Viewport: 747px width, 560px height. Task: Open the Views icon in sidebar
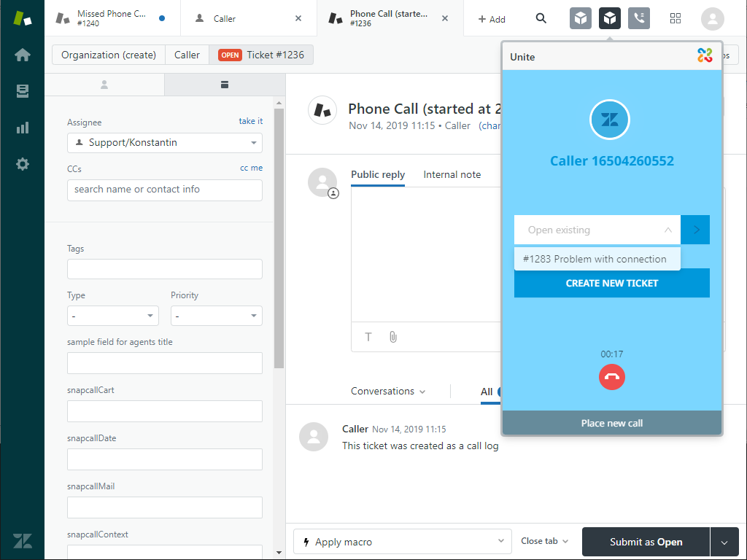pos(23,91)
